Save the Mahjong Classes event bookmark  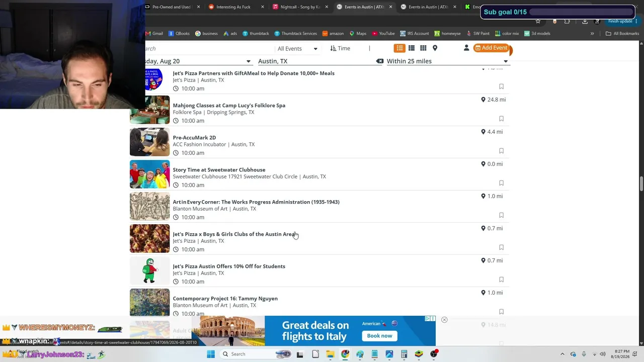tap(501, 119)
